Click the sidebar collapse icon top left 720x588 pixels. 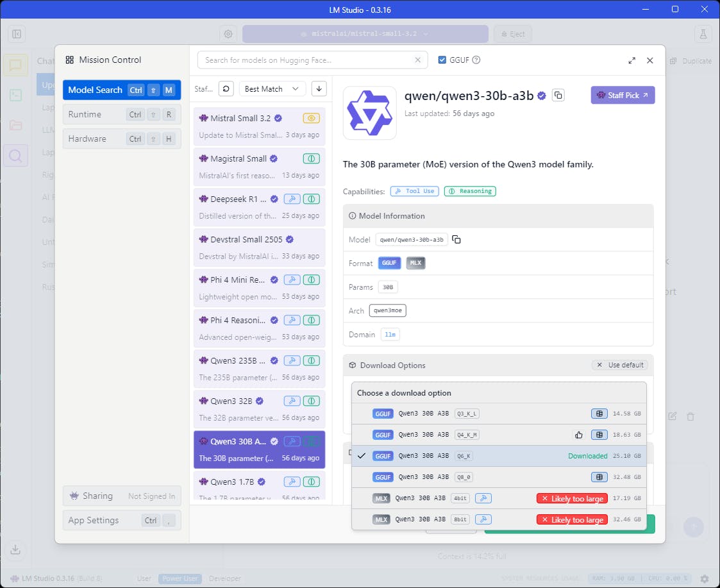[x=17, y=34]
